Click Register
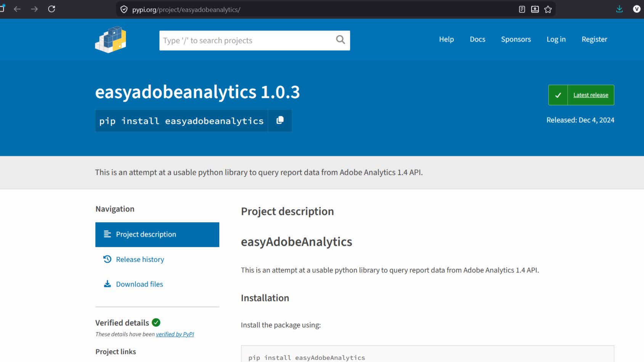The height and width of the screenshot is (362, 644). (594, 39)
